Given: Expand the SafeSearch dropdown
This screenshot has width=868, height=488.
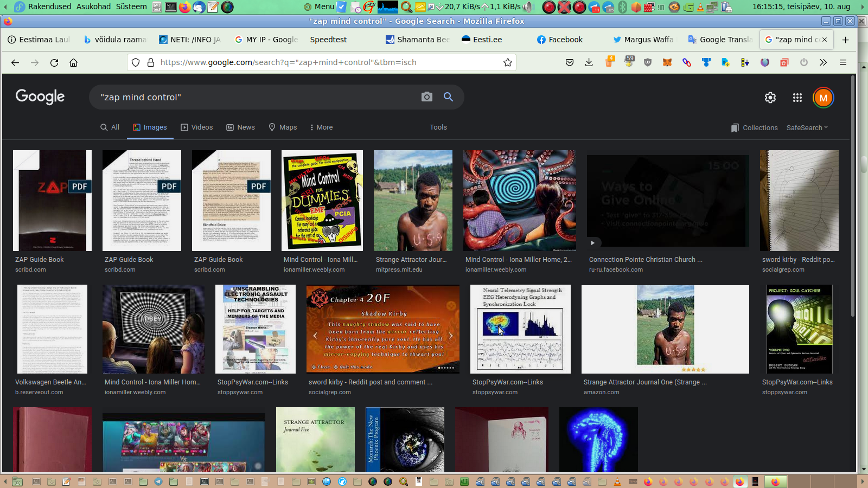Looking at the screenshot, I should 807,128.
